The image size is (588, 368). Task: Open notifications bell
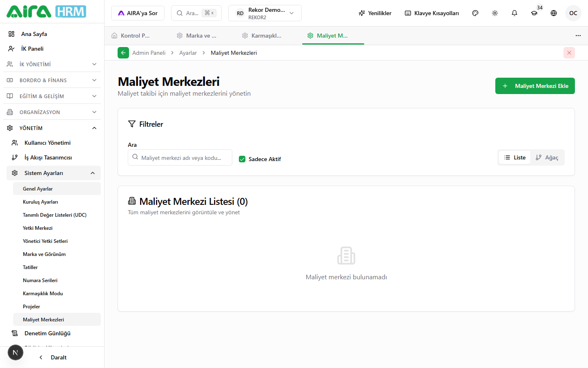point(514,13)
